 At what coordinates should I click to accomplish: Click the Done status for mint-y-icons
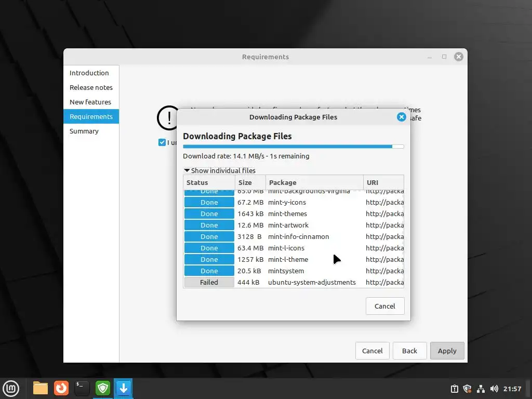point(209,202)
